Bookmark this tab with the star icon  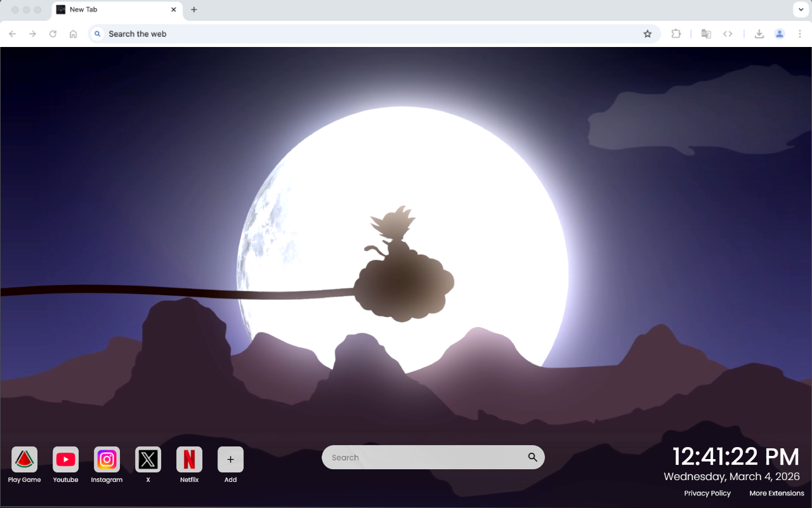(x=647, y=34)
